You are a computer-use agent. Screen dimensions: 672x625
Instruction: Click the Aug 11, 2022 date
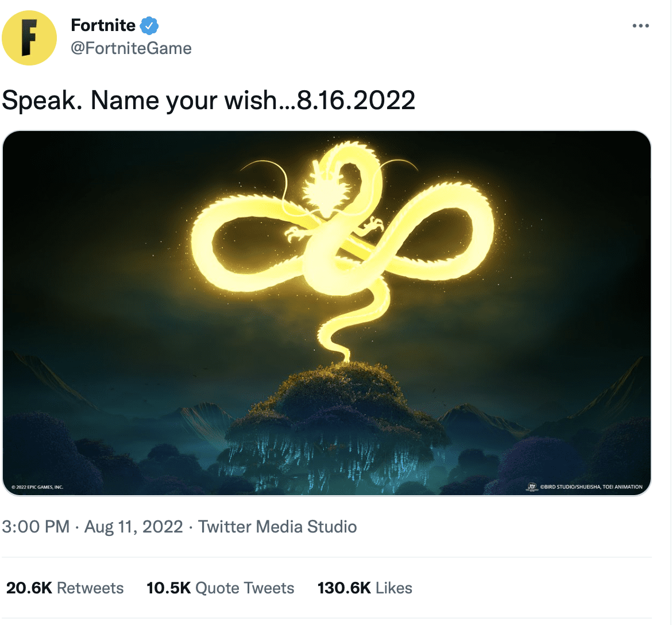point(134,526)
